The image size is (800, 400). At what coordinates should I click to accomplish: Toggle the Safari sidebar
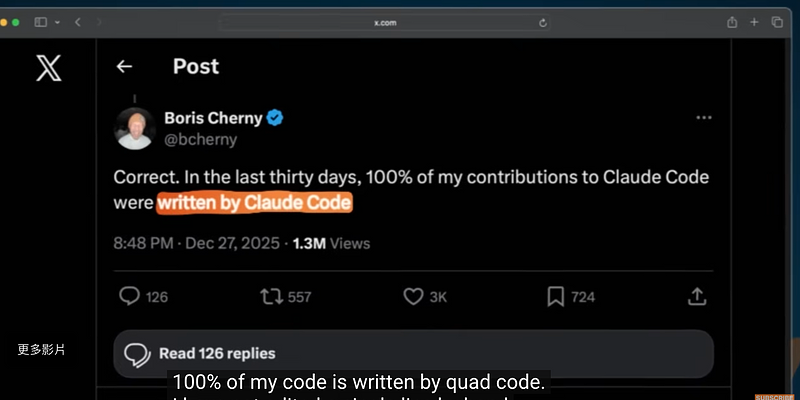tap(41, 22)
